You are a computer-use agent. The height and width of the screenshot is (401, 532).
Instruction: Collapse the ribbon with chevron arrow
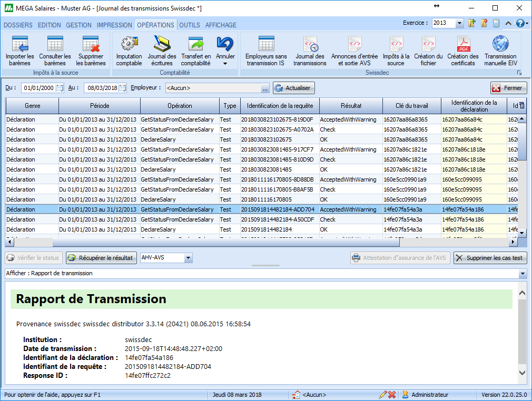point(508,24)
